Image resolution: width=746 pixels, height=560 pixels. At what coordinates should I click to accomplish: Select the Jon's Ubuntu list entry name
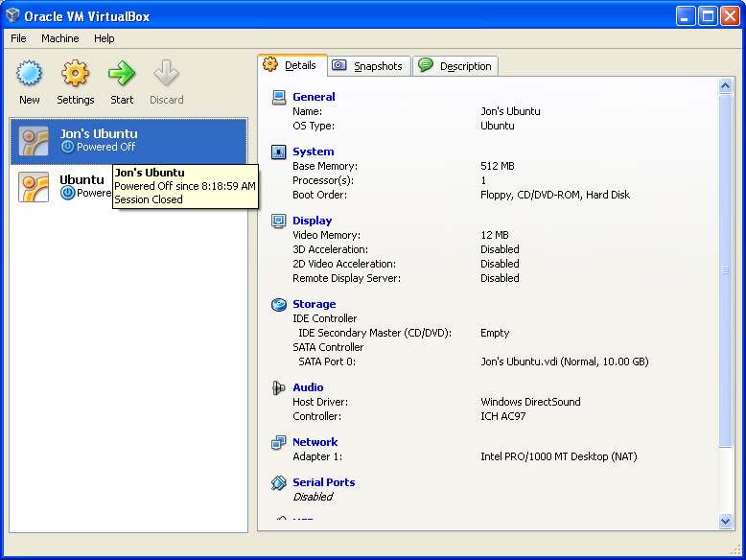tap(99, 133)
